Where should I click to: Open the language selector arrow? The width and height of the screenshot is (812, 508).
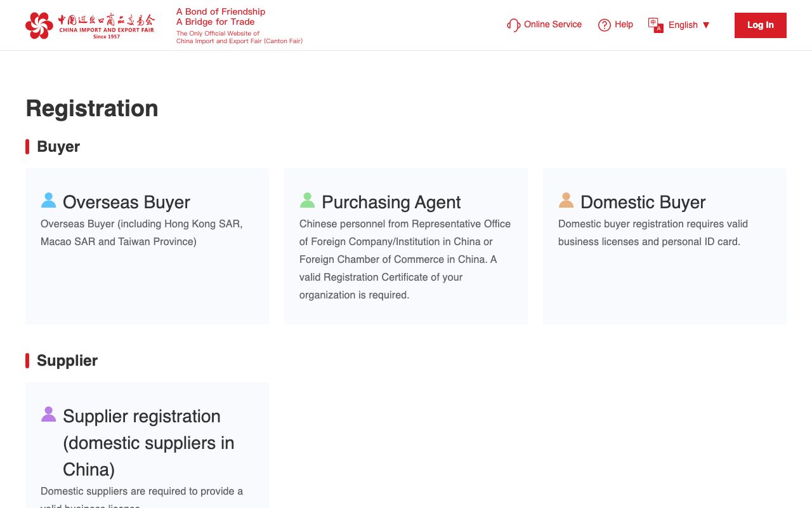click(x=706, y=25)
